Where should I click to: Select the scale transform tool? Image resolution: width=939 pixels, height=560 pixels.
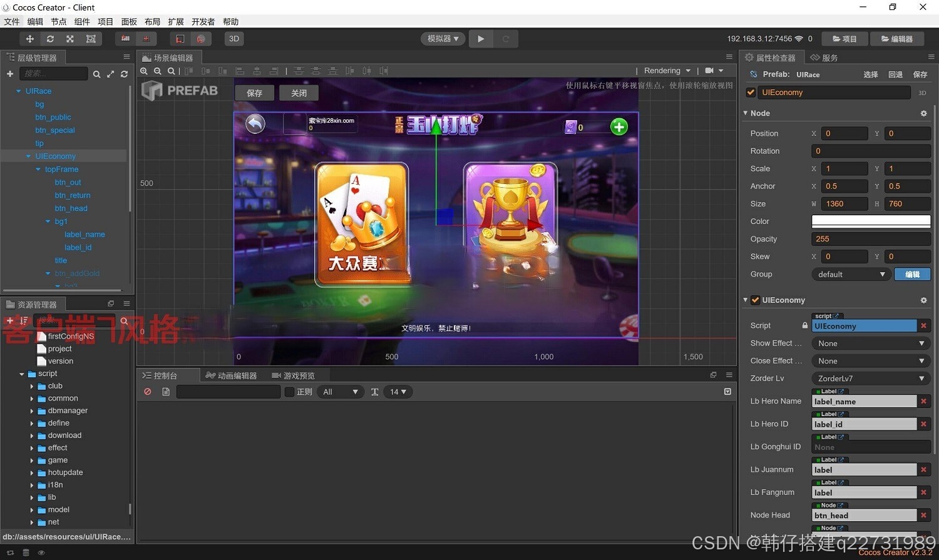(70, 39)
